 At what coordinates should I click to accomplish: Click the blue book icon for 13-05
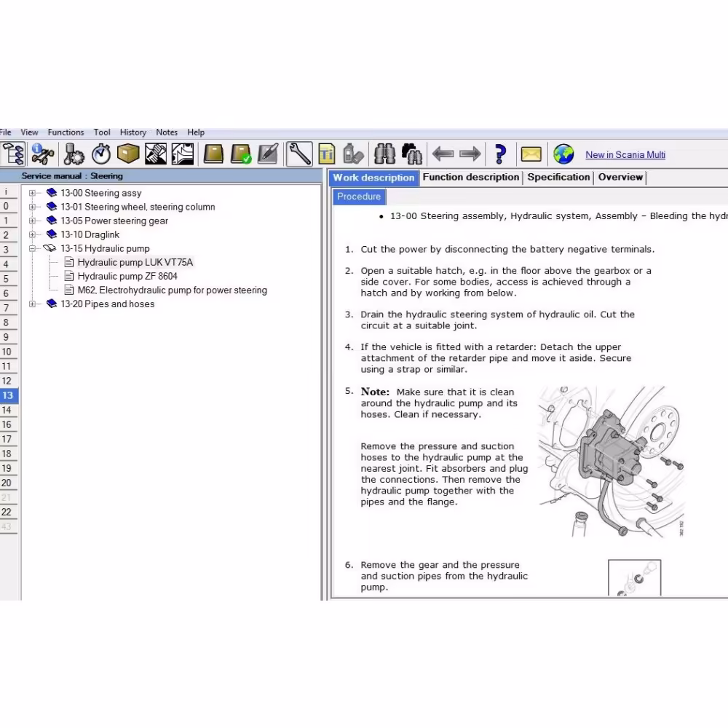pos(52,221)
